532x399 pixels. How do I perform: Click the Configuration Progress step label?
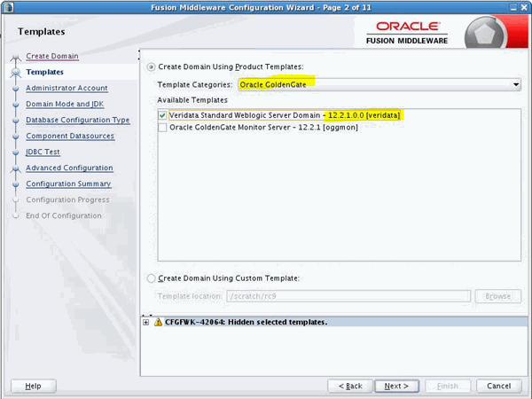[68, 199]
